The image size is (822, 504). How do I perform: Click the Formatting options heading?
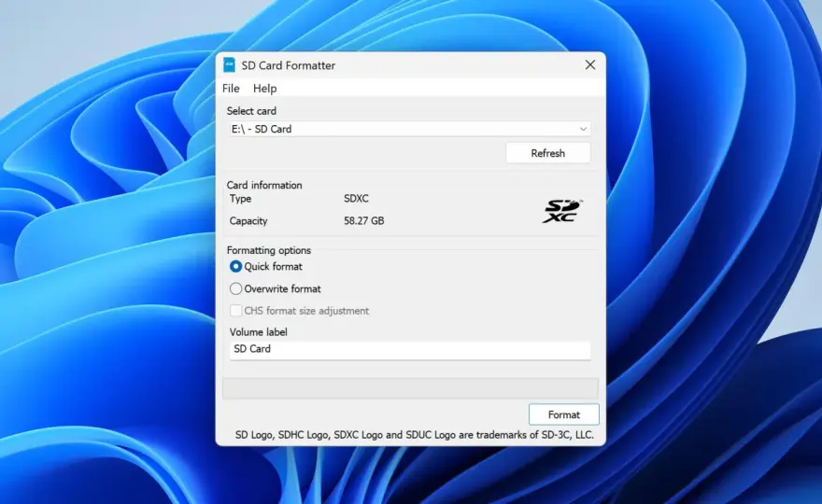click(x=268, y=250)
